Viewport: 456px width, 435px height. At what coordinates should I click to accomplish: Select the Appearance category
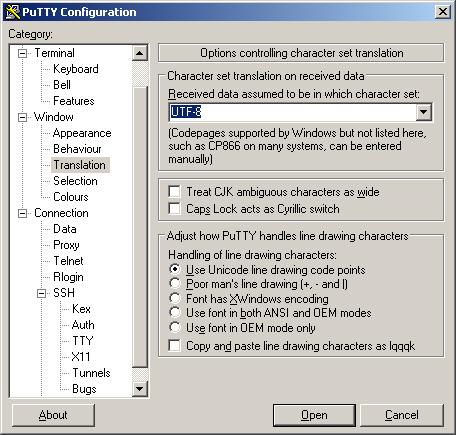82,133
